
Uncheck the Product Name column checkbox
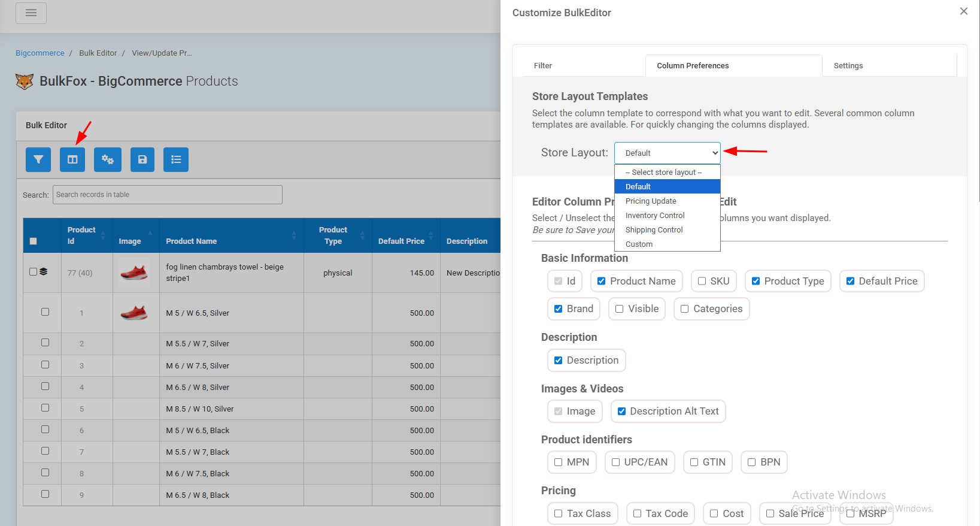point(602,281)
